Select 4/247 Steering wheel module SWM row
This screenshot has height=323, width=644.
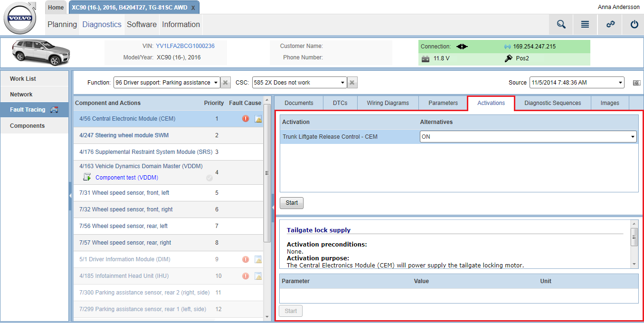(168, 135)
